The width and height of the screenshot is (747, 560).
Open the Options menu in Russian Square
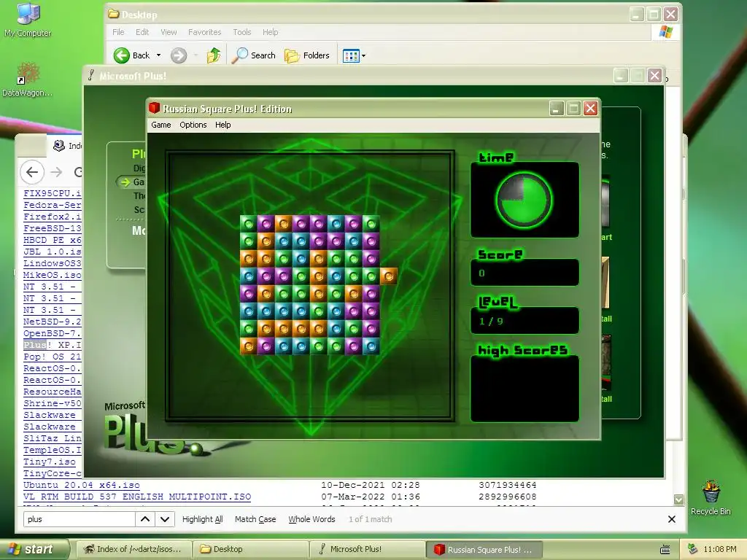[x=193, y=125]
